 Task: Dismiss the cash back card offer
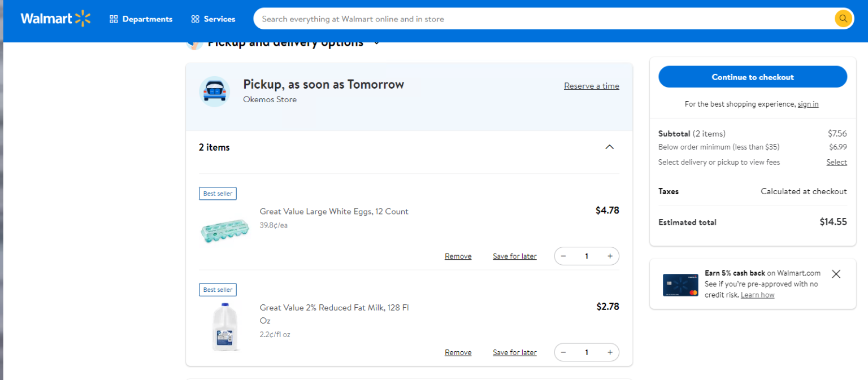[836, 274]
